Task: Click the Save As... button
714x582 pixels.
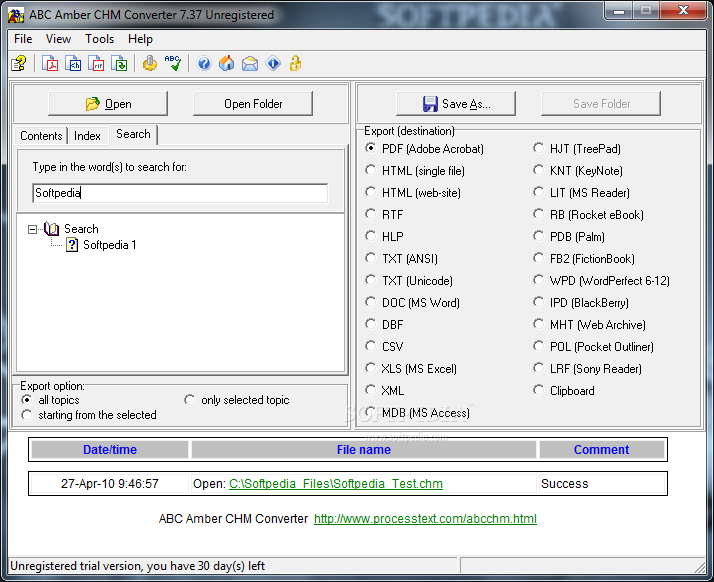Action: (456, 104)
